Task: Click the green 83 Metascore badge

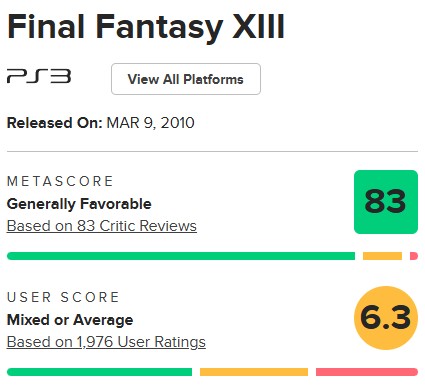Action: pos(386,202)
